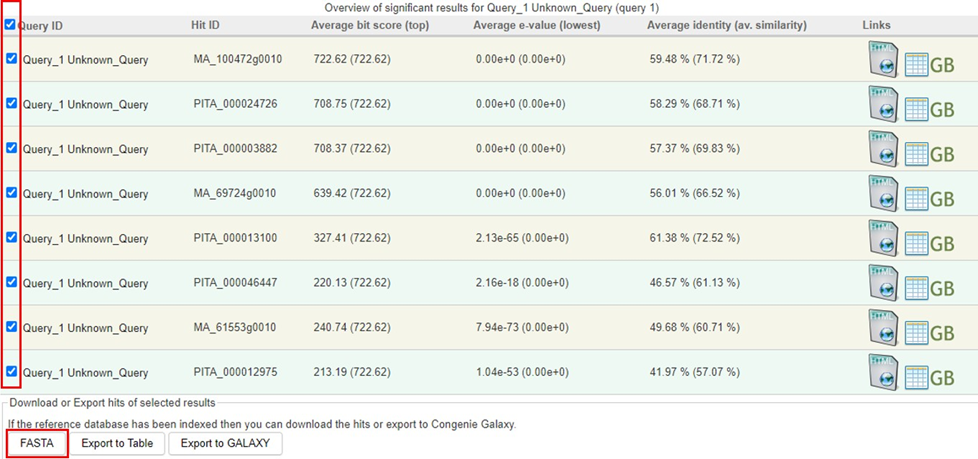Open HTML report icon for MA_69724g0010
This screenshot has height=459, width=978.
[x=883, y=194]
